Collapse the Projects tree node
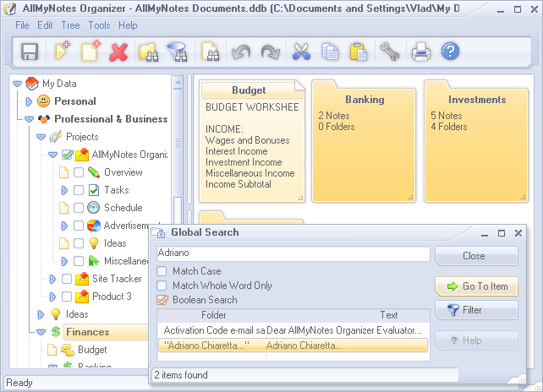Viewport: 543px width, 392px height. tap(41, 137)
